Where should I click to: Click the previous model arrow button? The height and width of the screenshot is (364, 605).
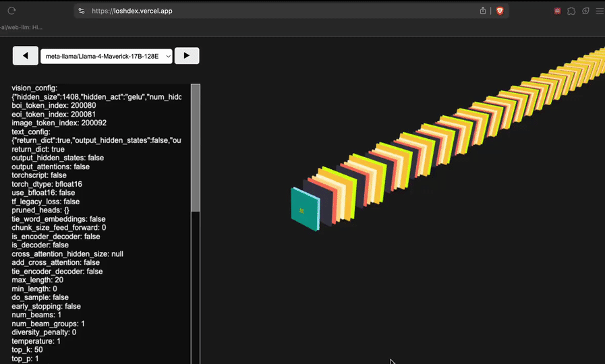[x=26, y=56]
